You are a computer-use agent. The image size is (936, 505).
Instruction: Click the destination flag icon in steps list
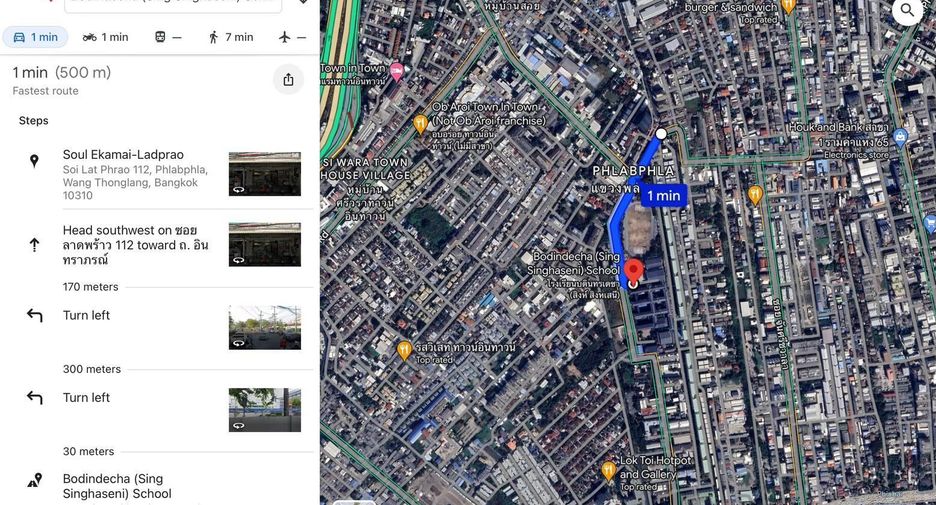(x=35, y=480)
